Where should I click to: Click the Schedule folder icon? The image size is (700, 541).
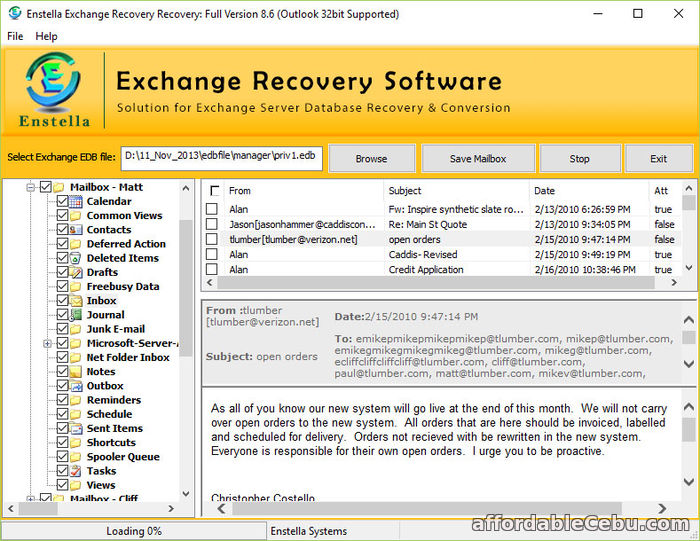click(x=76, y=414)
